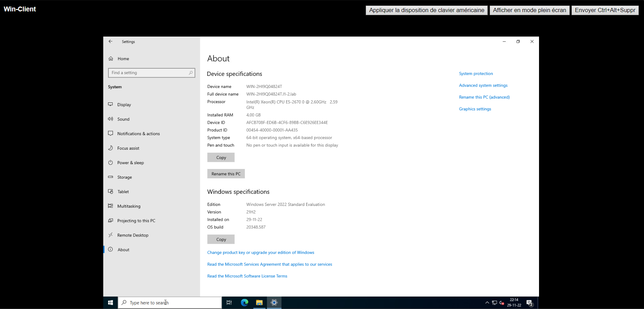Open Advanced system settings link
The width and height of the screenshot is (644, 309).
click(483, 85)
